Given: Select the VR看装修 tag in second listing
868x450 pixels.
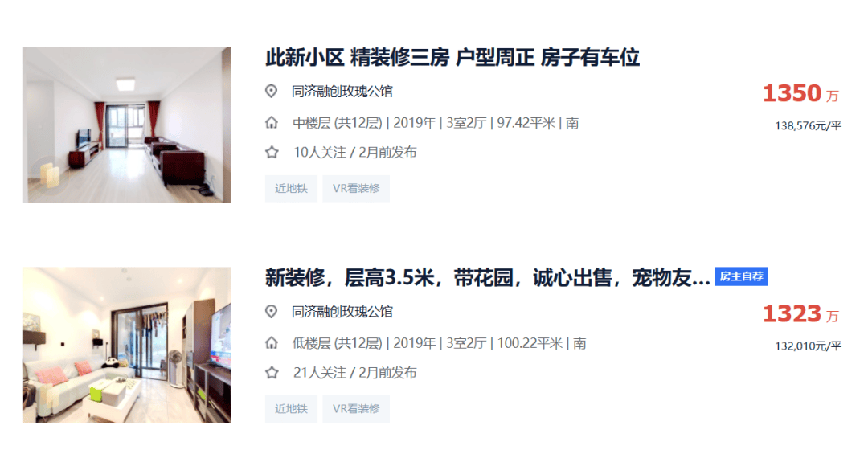Looking at the screenshot, I should coord(356,409).
